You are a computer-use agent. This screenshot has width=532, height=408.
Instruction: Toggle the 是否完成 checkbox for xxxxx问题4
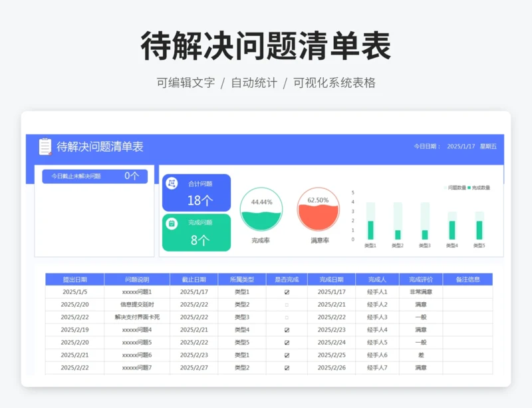click(x=287, y=330)
